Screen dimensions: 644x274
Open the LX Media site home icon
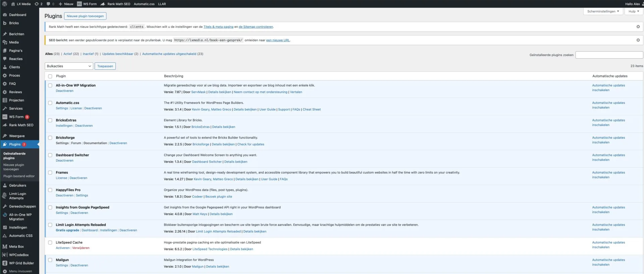[x=13, y=4]
